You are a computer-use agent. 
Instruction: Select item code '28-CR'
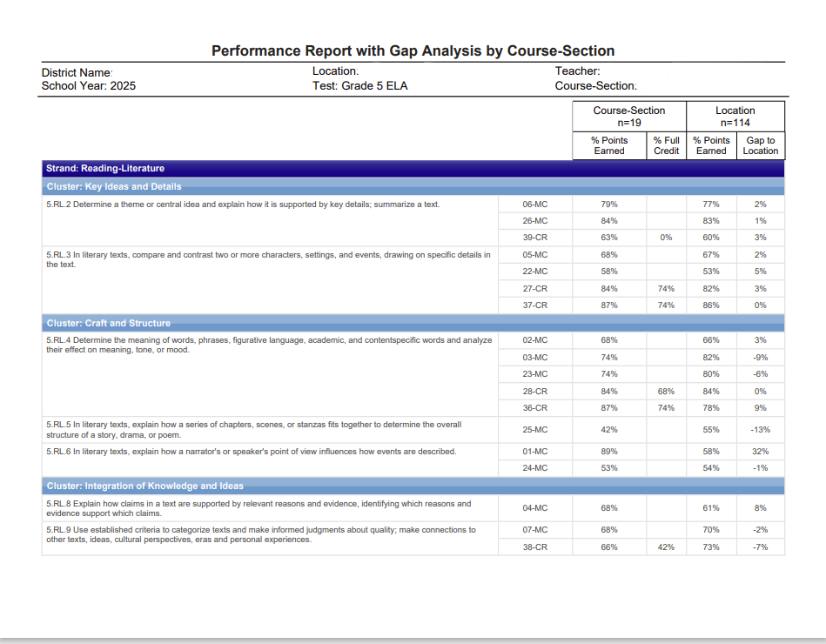534,392
